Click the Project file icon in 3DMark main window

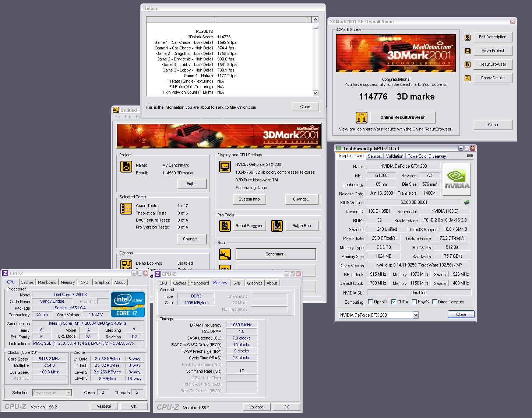[126, 167]
